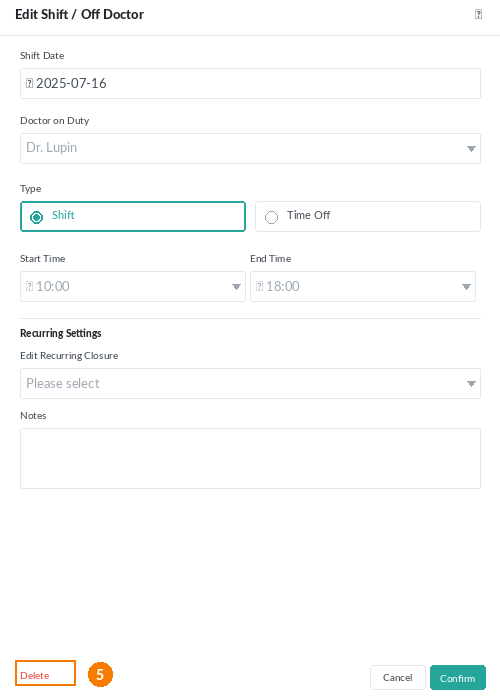Image resolution: width=500 pixels, height=700 pixels.
Task: Select the Time Off radio option
Action: (x=368, y=217)
